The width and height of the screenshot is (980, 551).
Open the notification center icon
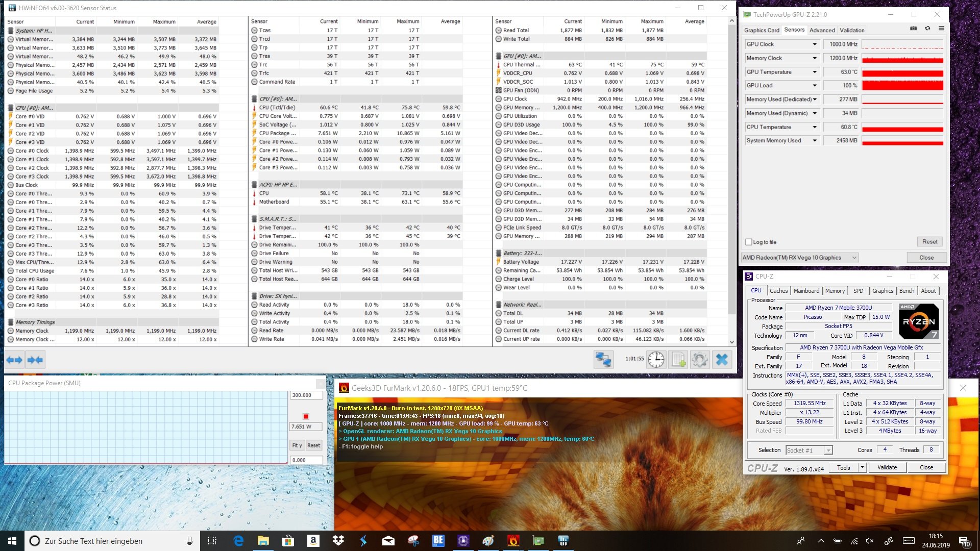pyautogui.click(x=964, y=541)
